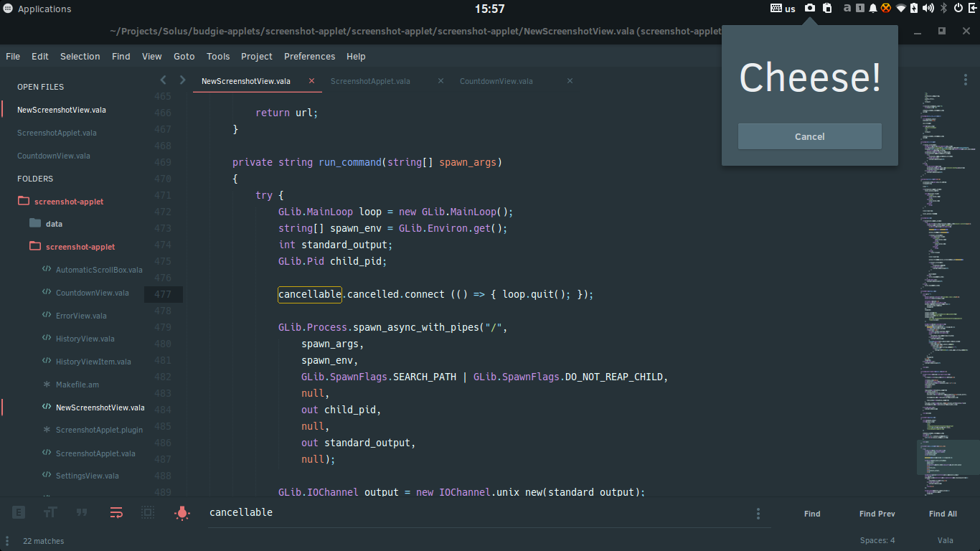
Task: Disable wrap-around search toggle
Action: pos(116,512)
